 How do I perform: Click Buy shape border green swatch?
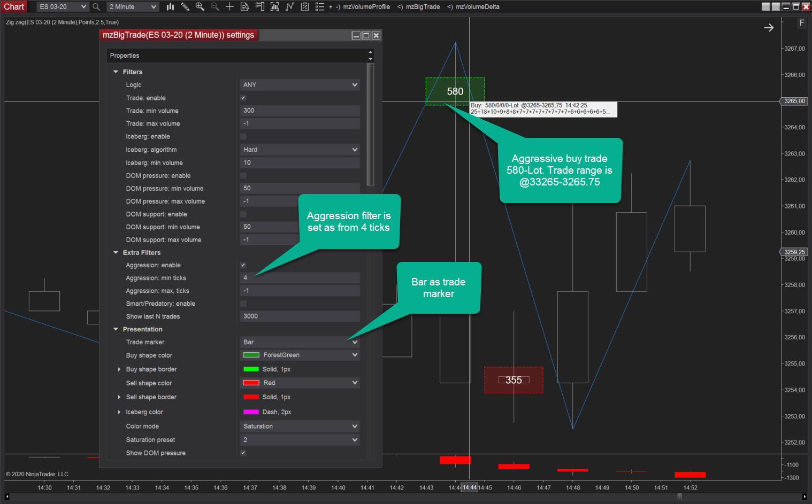251,369
